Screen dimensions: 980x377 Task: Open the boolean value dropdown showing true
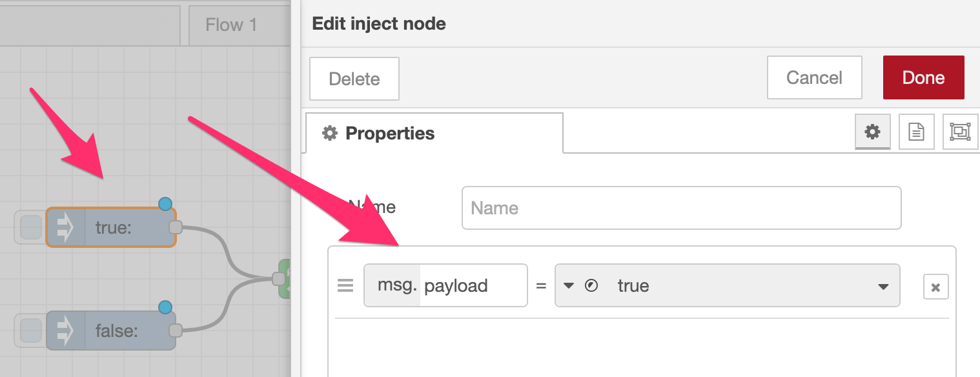click(884, 285)
